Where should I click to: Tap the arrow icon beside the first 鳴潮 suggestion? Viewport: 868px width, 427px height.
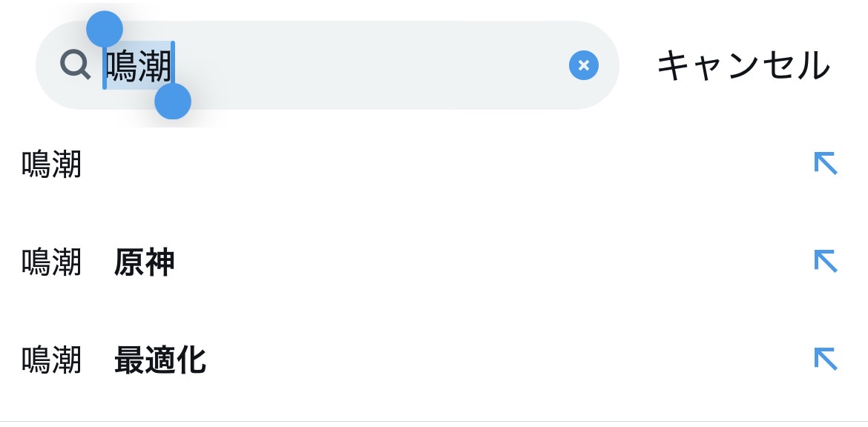tap(825, 164)
